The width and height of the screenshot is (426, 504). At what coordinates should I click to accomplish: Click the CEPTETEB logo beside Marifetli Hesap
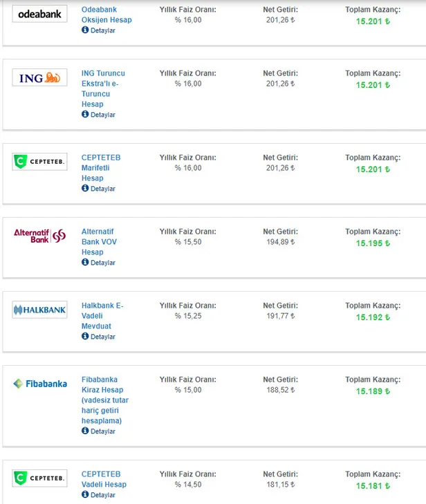pos(39,162)
